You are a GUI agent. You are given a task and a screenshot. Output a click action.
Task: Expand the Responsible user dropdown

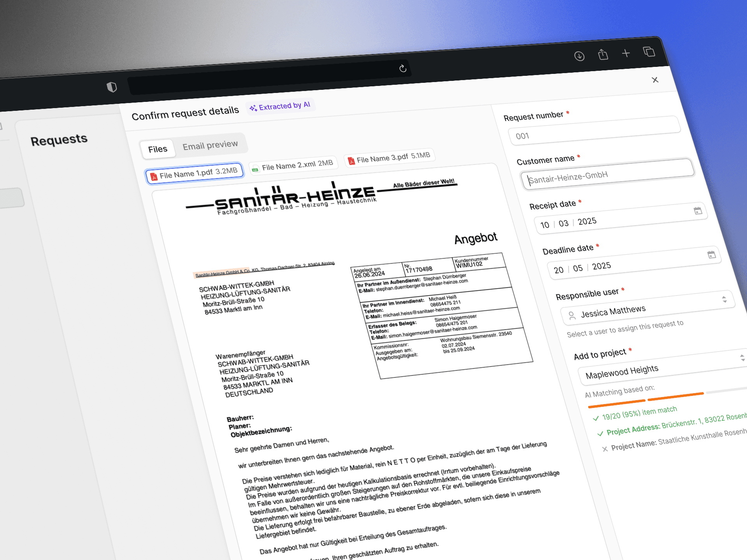(724, 299)
